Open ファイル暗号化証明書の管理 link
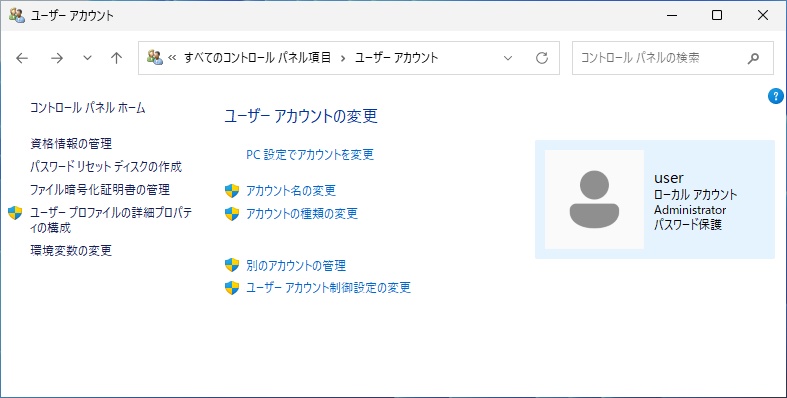Screen dimensions: 787x398 coord(100,190)
